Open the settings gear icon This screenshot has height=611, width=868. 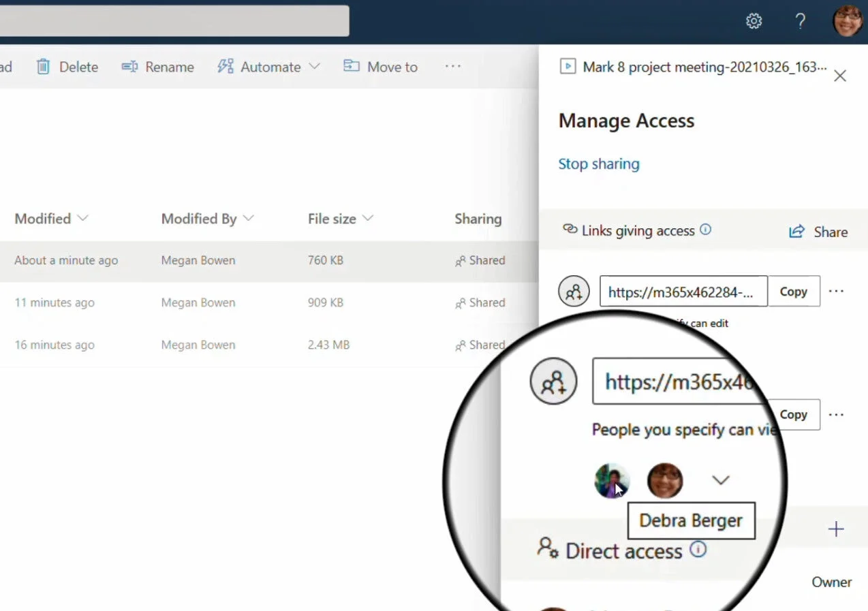(754, 21)
